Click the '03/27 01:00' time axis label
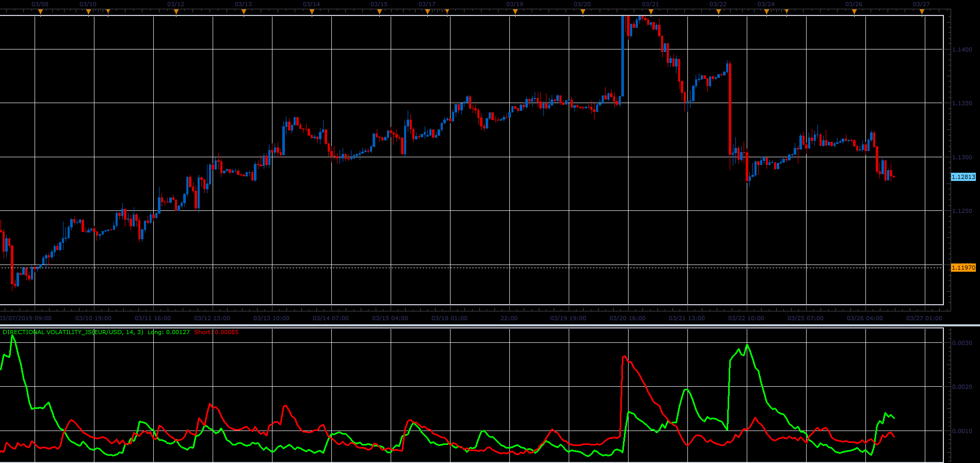The height and width of the screenshot is (463, 980). [x=924, y=318]
